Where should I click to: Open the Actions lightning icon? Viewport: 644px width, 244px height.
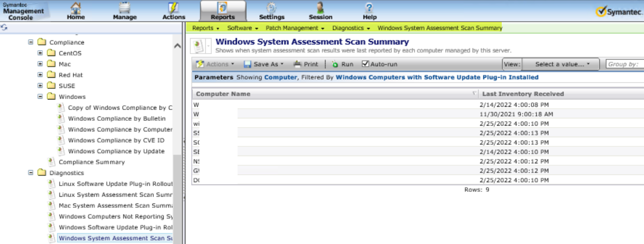tap(174, 8)
